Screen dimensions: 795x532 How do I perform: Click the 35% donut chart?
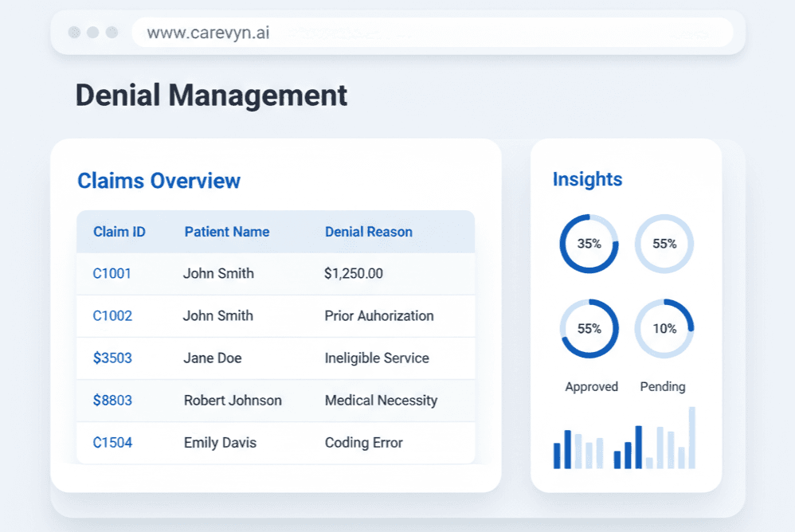(589, 244)
